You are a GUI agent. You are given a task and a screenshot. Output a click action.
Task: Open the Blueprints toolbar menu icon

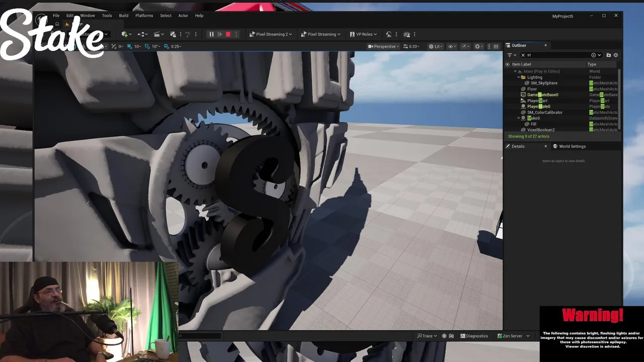pyautogui.click(x=143, y=34)
